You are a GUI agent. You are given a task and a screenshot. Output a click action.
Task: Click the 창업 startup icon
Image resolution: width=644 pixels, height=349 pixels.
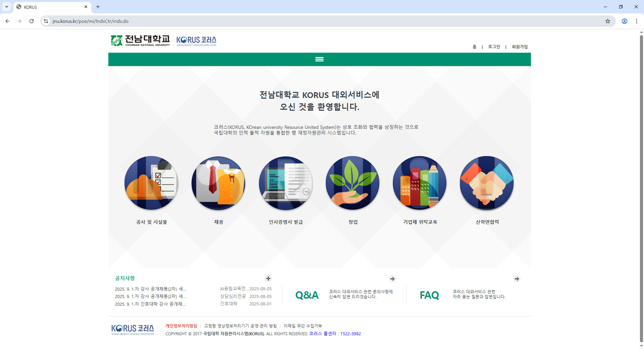pyautogui.click(x=352, y=183)
